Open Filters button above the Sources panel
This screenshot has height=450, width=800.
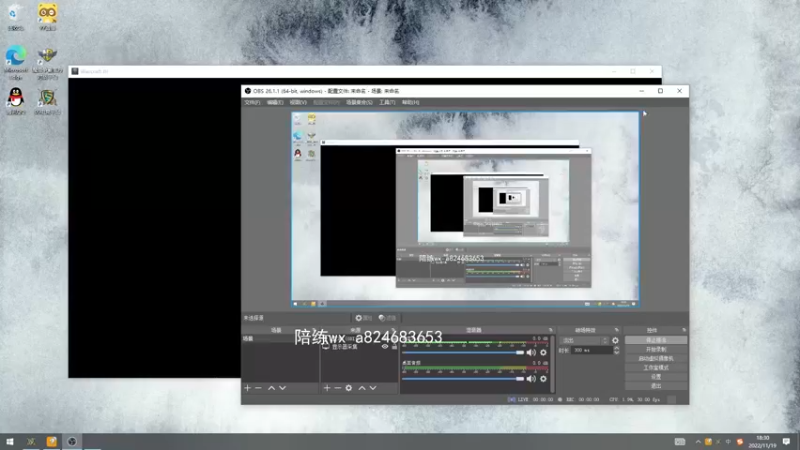point(387,318)
